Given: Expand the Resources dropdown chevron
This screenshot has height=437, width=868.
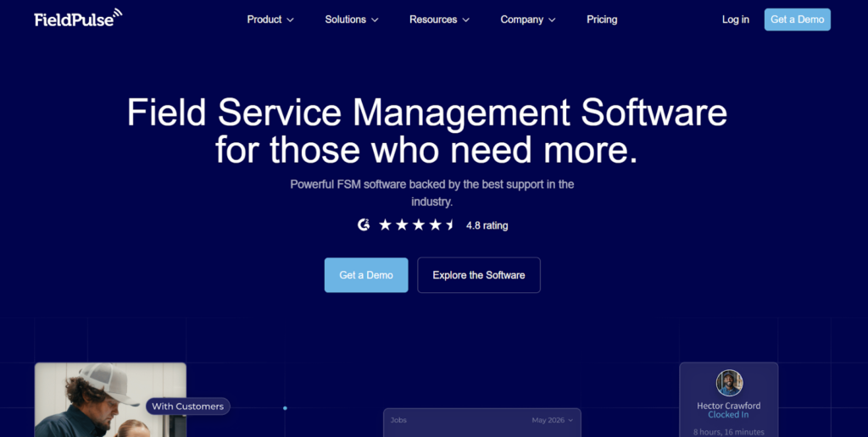Looking at the screenshot, I should coord(465,20).
